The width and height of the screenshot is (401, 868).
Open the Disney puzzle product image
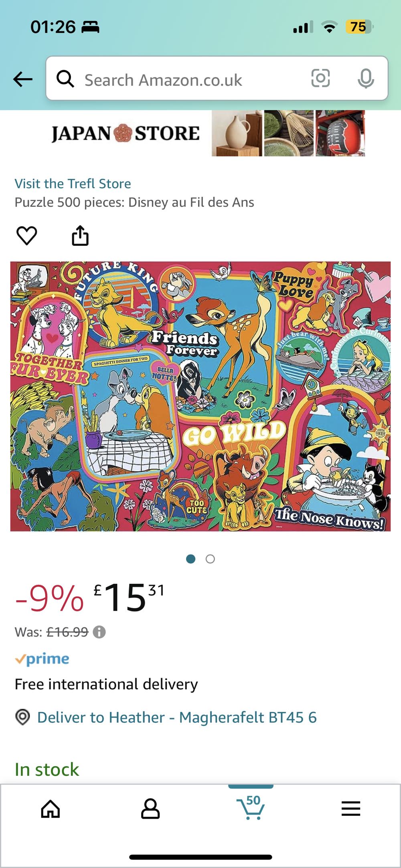[200, 397]
